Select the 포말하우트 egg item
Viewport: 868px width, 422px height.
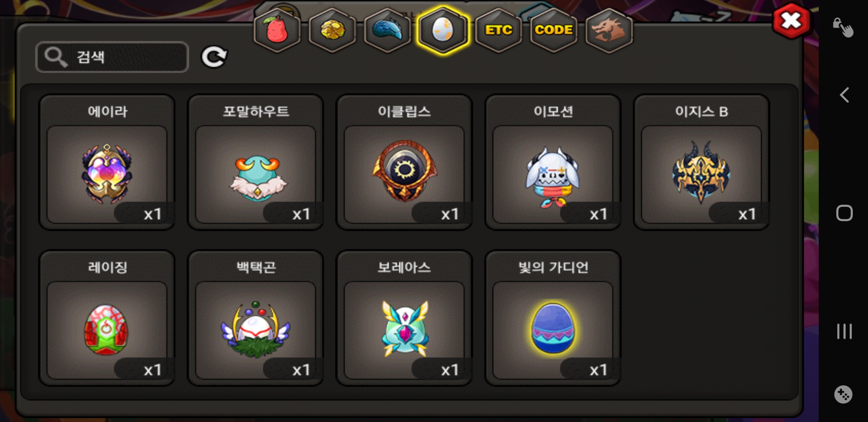[x=255, y=162]
